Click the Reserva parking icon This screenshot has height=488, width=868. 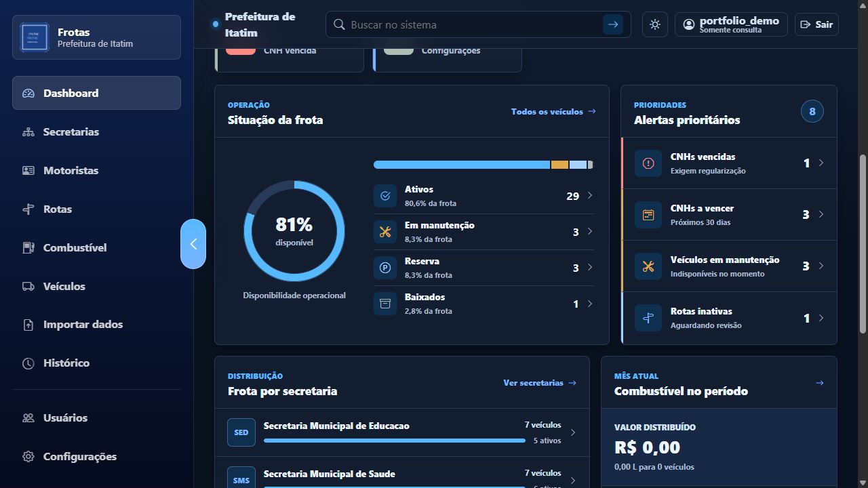click(x=385, y=268)
